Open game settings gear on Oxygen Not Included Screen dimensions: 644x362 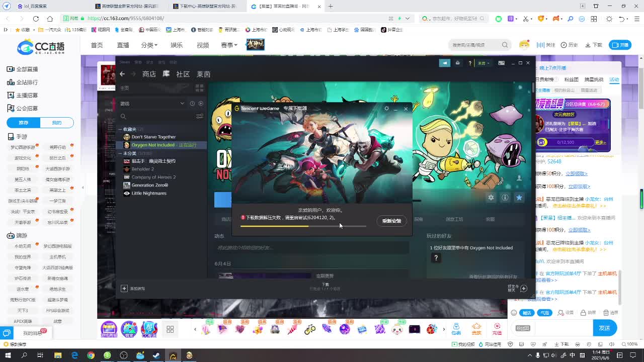[491, 198]
